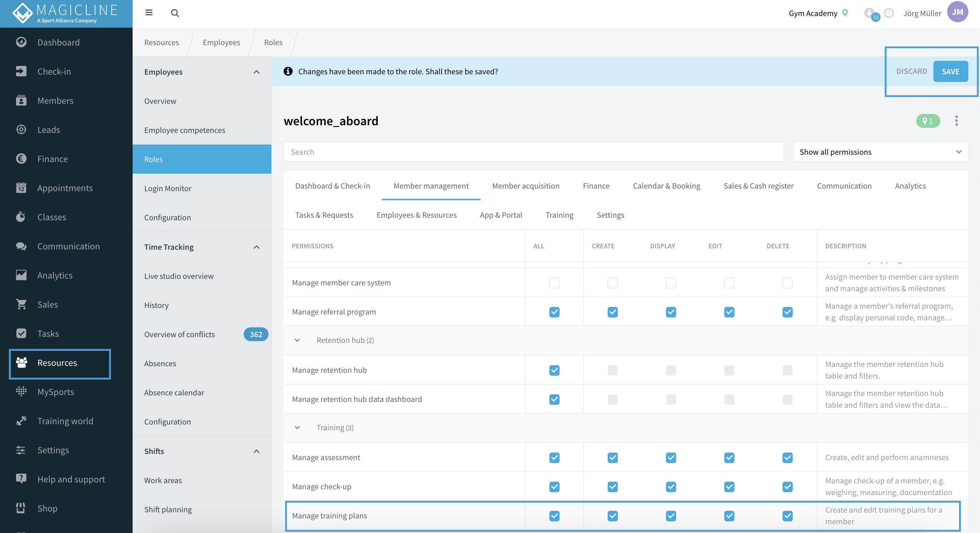
Task: Open the Show all permissions dropdown
Action: (880, 152)
